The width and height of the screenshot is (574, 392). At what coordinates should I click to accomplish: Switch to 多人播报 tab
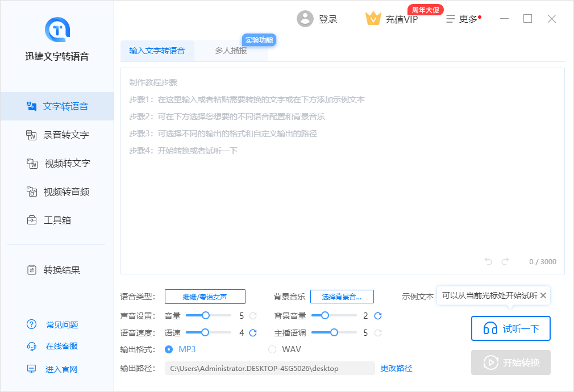click(x=231, y=51)
